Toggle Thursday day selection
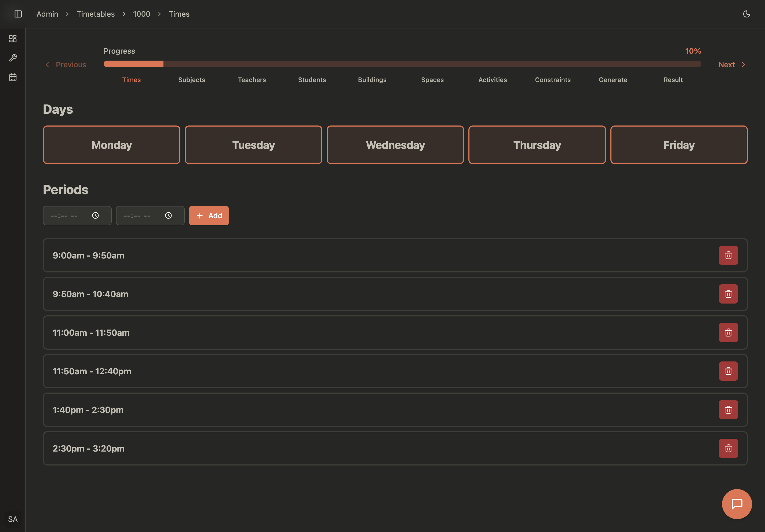765x532 pixels. tap(537, 145)
